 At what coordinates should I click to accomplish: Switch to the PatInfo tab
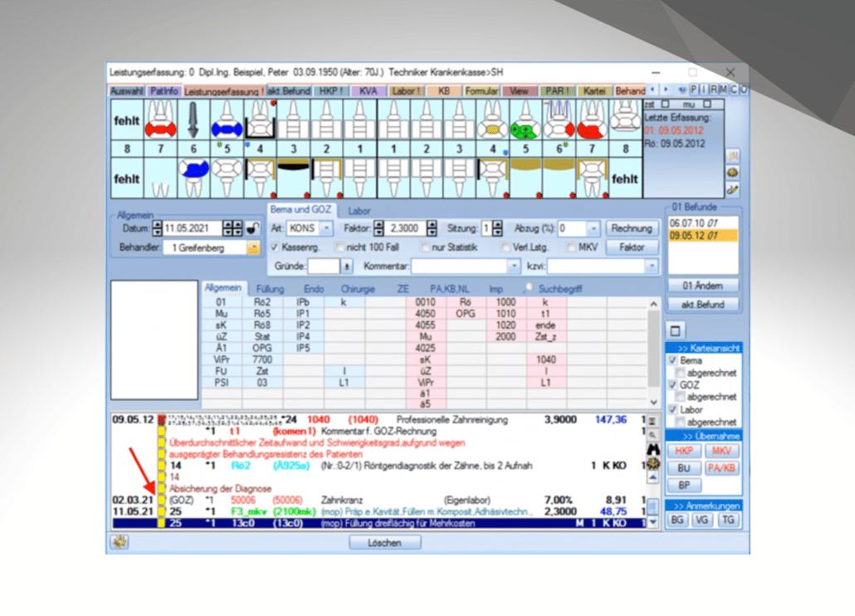coord(164,90)
